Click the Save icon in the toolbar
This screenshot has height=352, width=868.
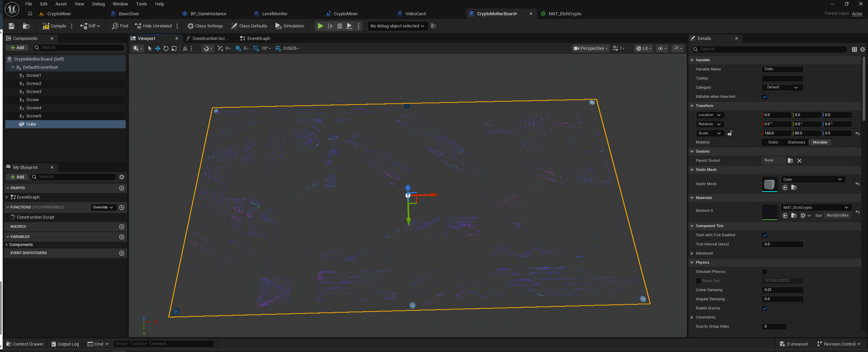click(12, 26)
